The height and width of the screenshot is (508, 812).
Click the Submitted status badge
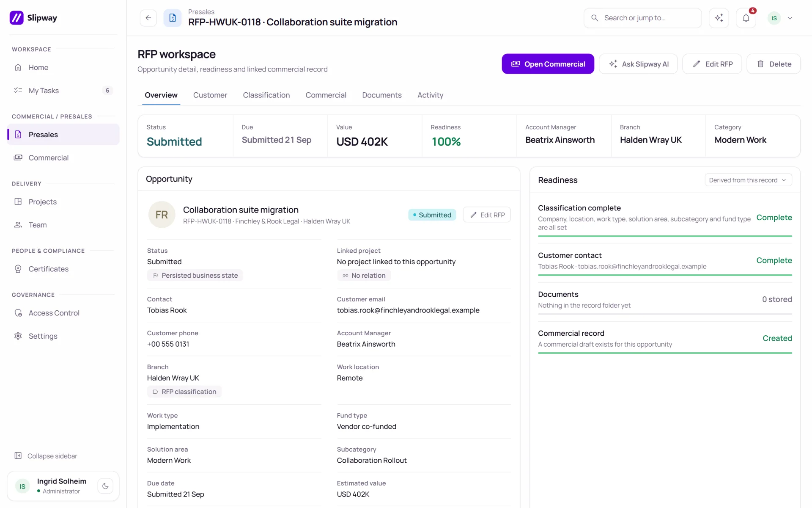[432, 215]
